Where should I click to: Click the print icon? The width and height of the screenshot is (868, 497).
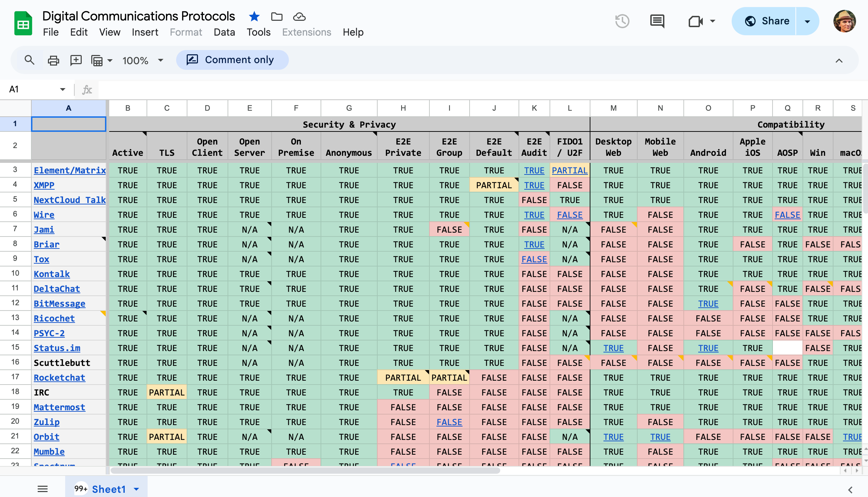point(53,60)
